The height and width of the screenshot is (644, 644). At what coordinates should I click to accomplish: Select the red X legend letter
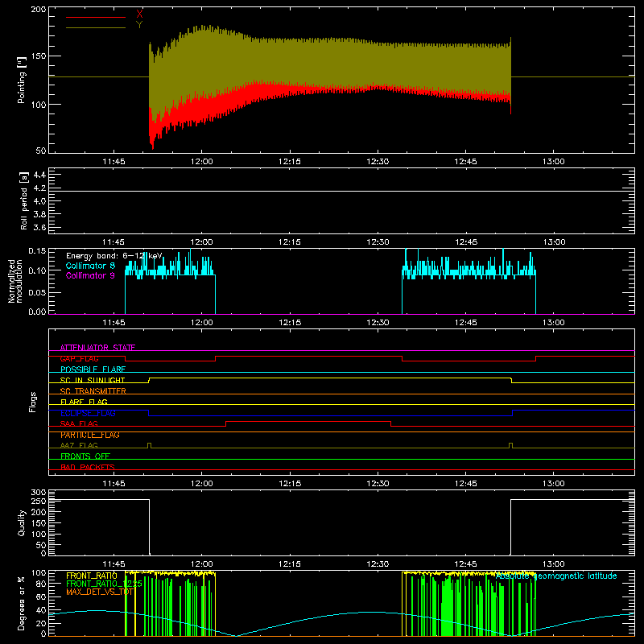[x=139, y=14]
